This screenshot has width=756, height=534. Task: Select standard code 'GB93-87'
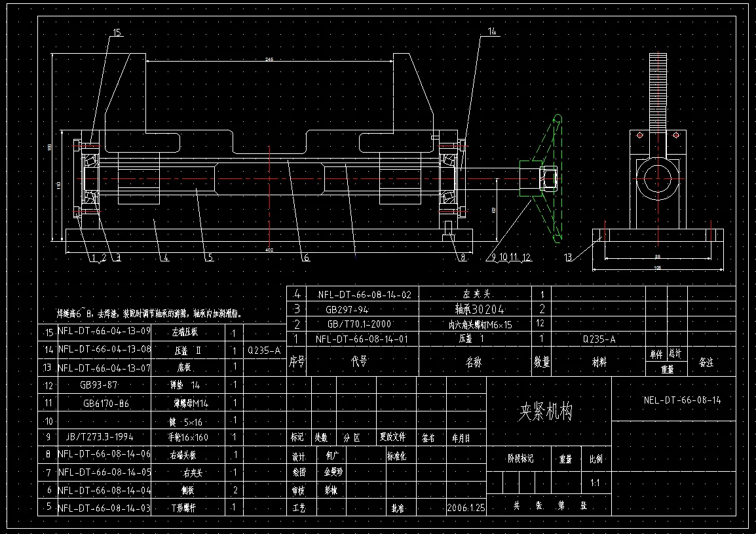coord(99,385)
